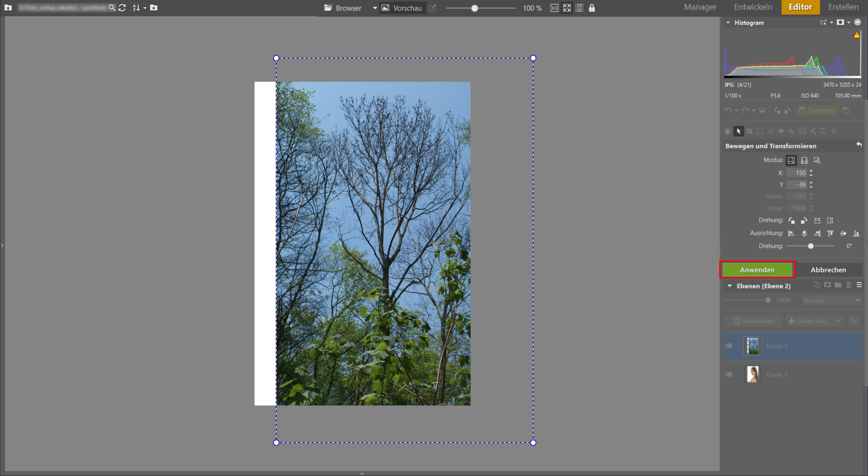Screen dimensions: 868x476
Task: Open the sort order dropdown
Action: click(x=145, y=8)
